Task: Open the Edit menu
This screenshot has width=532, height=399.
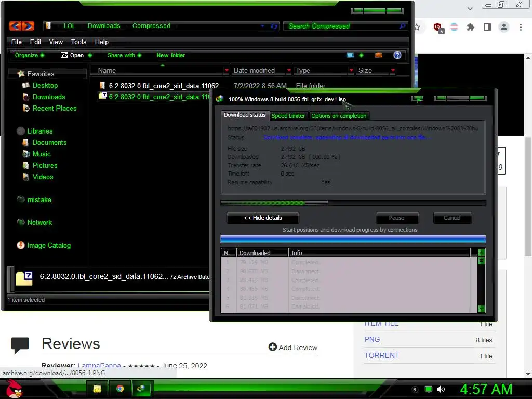Action: [35, 42]
